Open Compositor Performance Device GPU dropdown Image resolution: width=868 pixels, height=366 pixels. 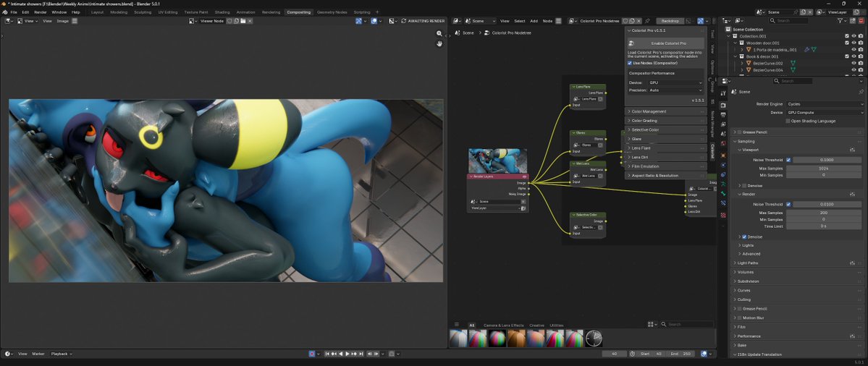(675, 82)
